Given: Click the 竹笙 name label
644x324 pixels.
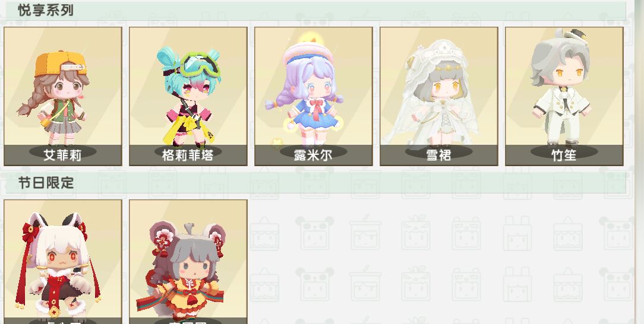Looking at the screenshot, I should (564, 155).
